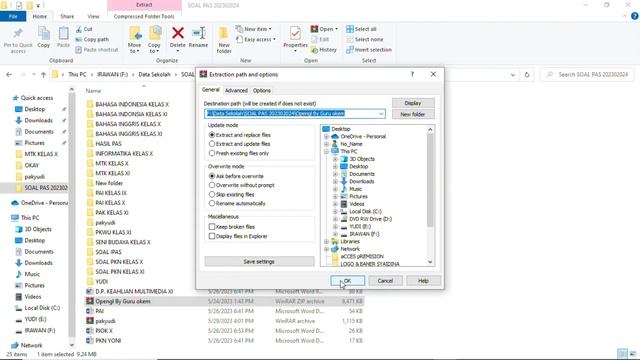Select Ask before overwrite option
This screenshot has width=640, height=360.
[x=211, y=176]
